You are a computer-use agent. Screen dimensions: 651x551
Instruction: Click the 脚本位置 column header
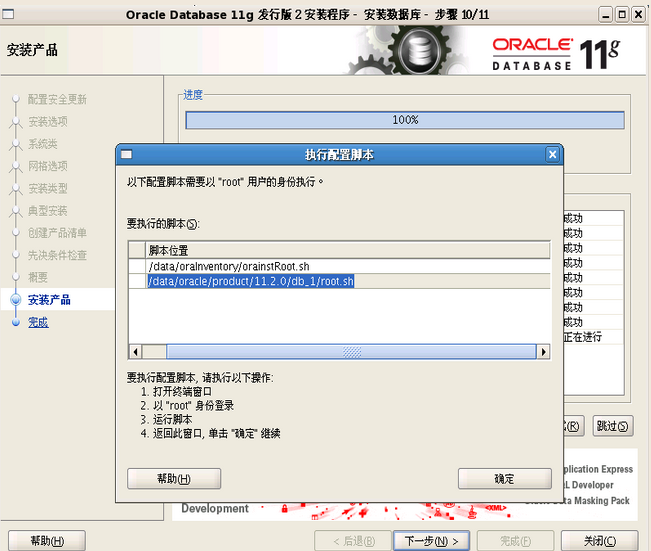click(348, 250)
